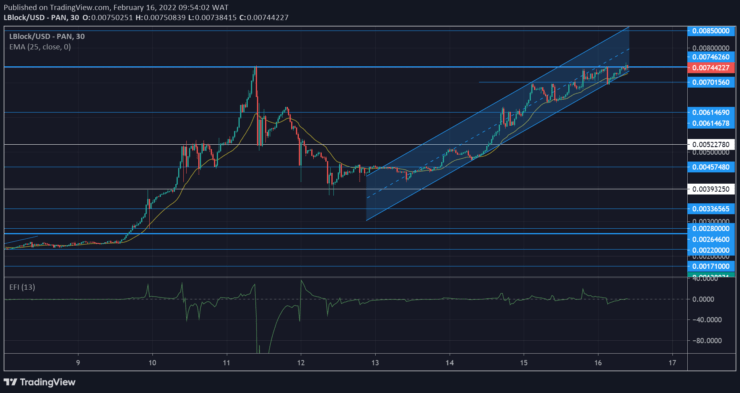The image size is (740, 393).
Task: Click the -80.0000 EFI axis value
Action: pos(707,341)
